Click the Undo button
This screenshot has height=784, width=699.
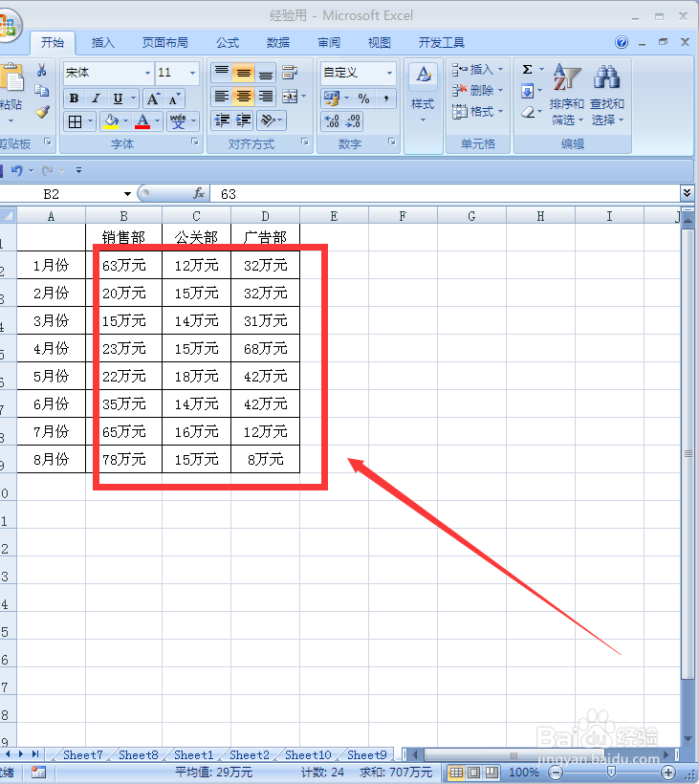16,170
